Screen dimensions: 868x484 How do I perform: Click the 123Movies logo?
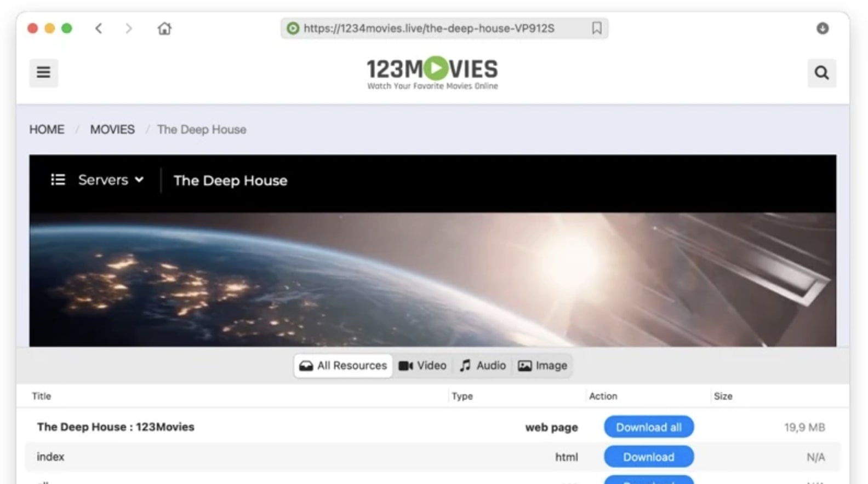tap(432, 73)
